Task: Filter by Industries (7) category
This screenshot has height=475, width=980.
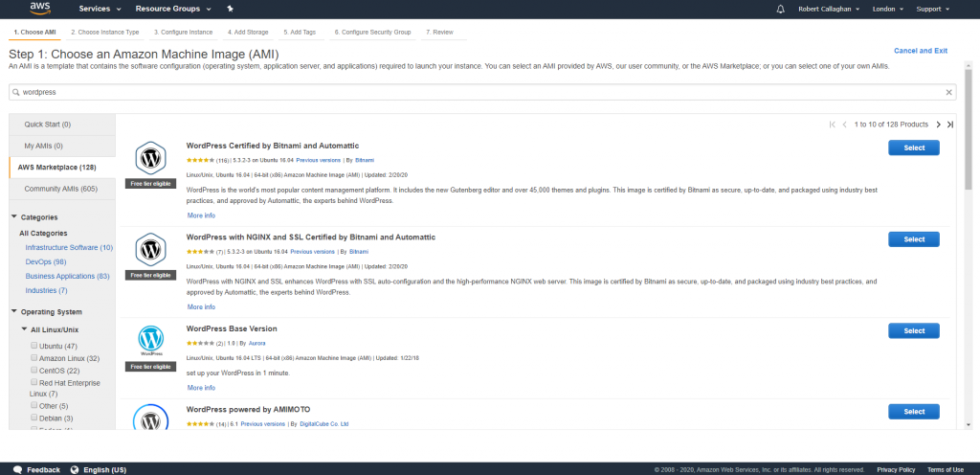Action: coord(46,290)
